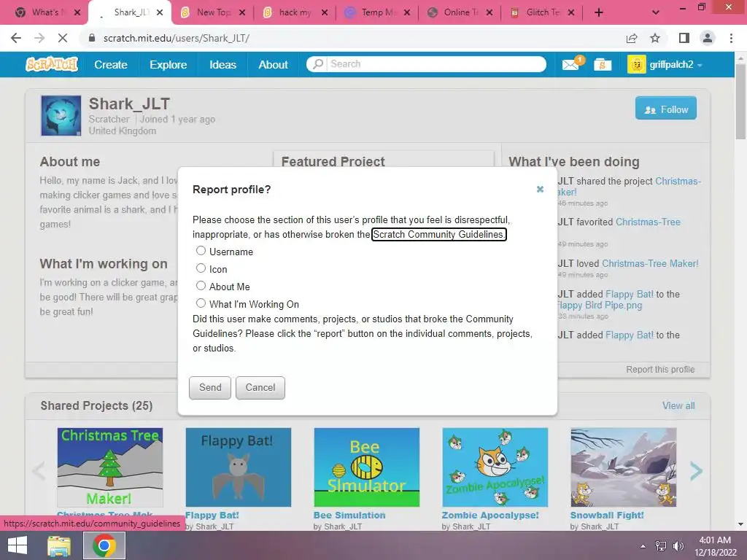Open the Create menu item
This screenshot has width=747, height=560.
point(111,65)
